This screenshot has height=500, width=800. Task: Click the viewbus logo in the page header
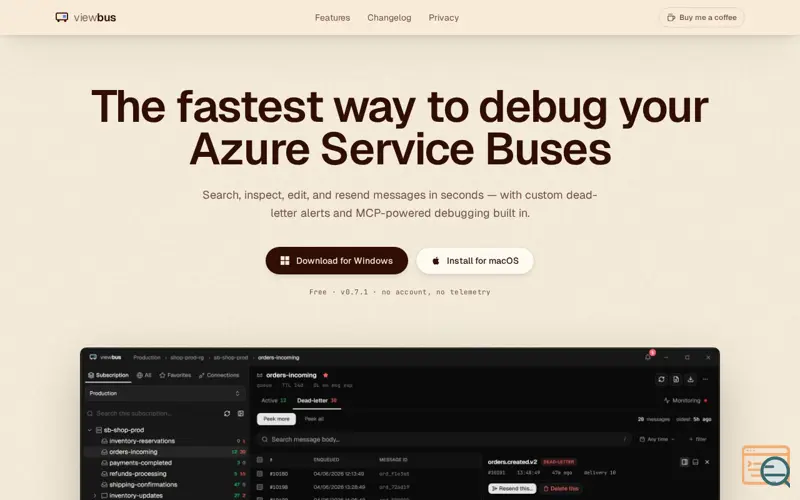click(x=86, y=17)
